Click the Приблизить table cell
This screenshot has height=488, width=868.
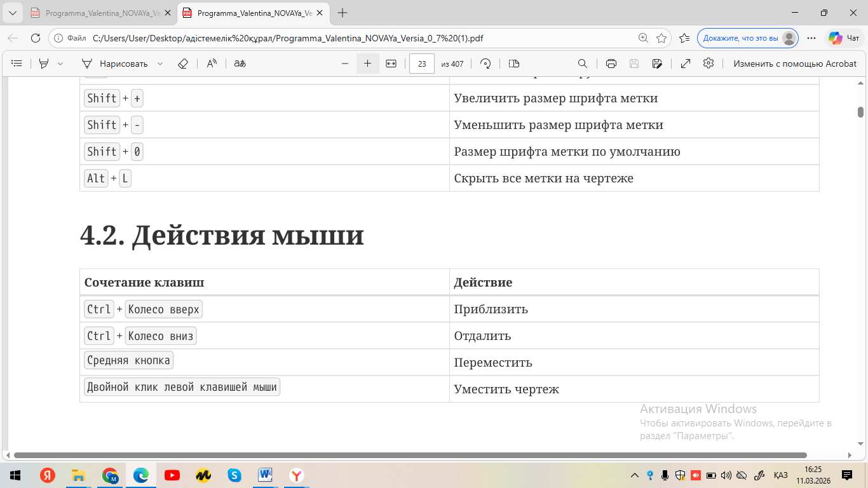point(634,309)
